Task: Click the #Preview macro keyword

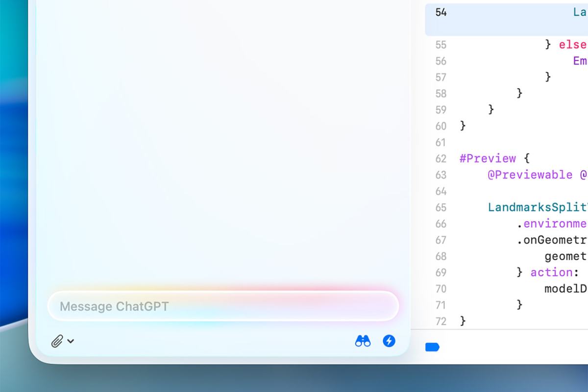Action: tap(488, 158)
